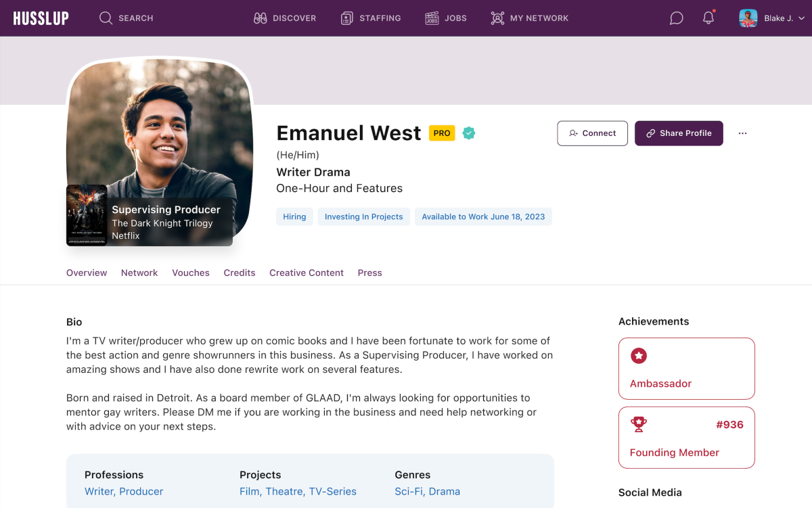This screenshot has width=812, height=508.
Task: Toggle the Investing In Projects tag
Action: point(363,216)
